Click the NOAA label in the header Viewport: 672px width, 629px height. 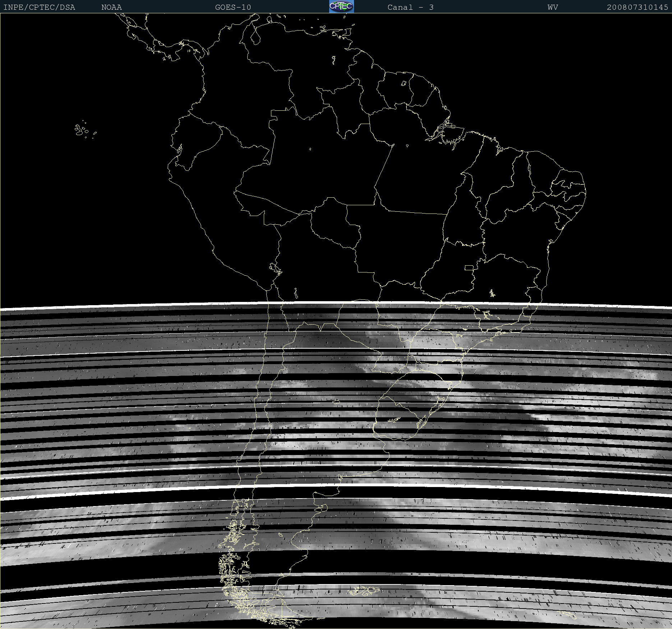tap(111, 7)
